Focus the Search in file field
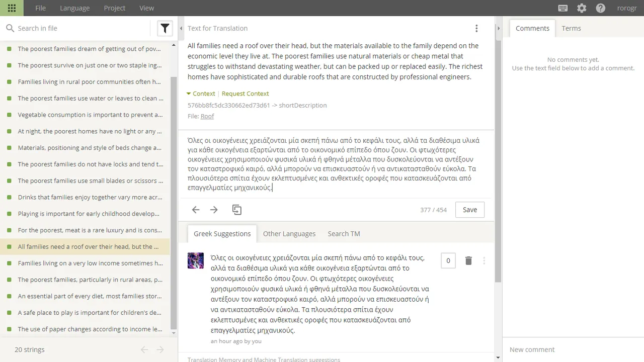This screenshot has width=644, height=362. coord(80,28)
